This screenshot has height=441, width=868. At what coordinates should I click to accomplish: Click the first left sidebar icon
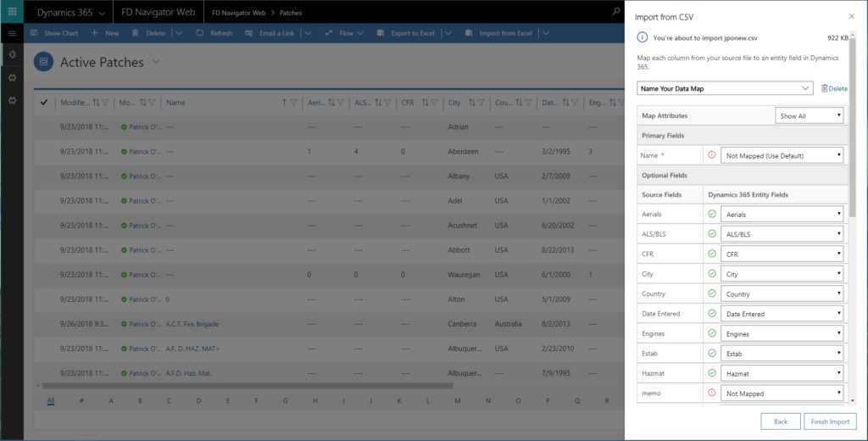click(x=12, y=55)
